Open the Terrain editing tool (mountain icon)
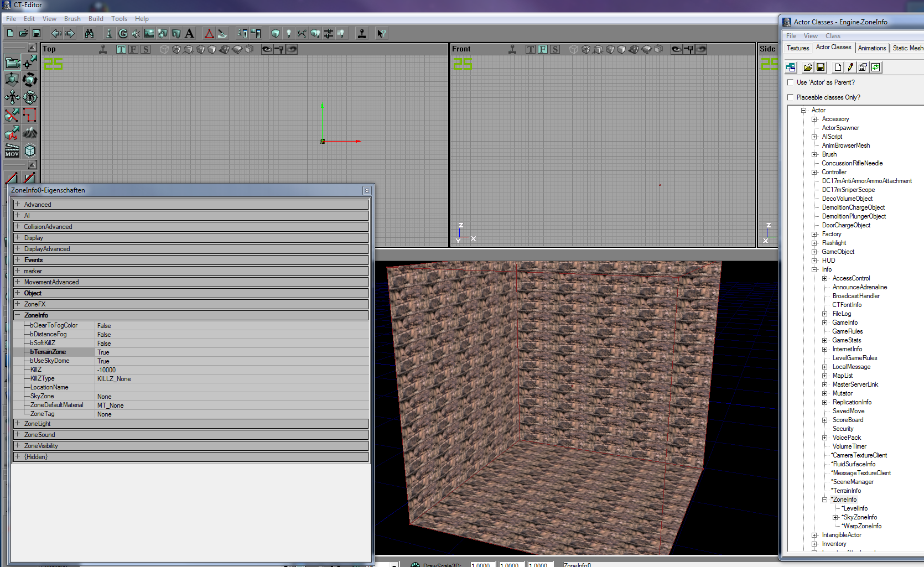The height and width of the screenshot is (567, 924). point(30,133)
